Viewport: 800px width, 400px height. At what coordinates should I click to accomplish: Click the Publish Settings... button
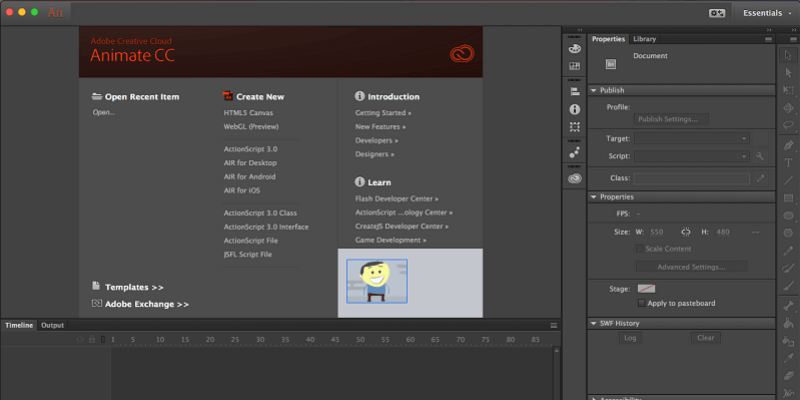[x=671, y=119]
